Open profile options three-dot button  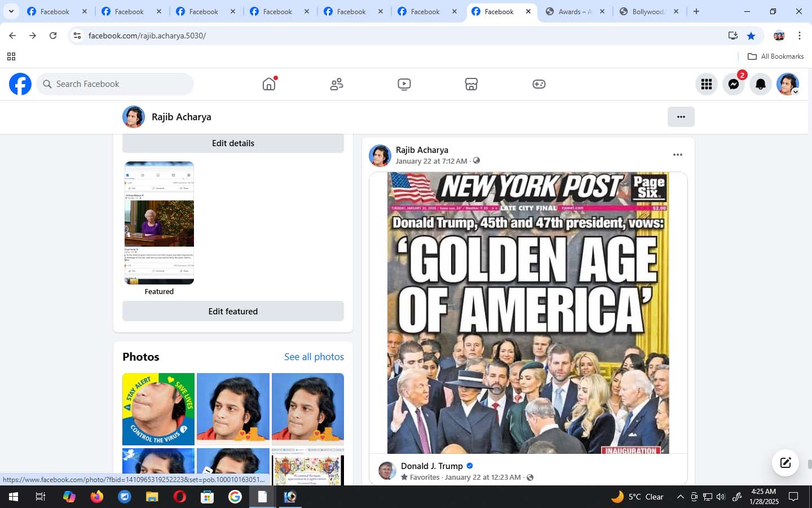point(681,117)
